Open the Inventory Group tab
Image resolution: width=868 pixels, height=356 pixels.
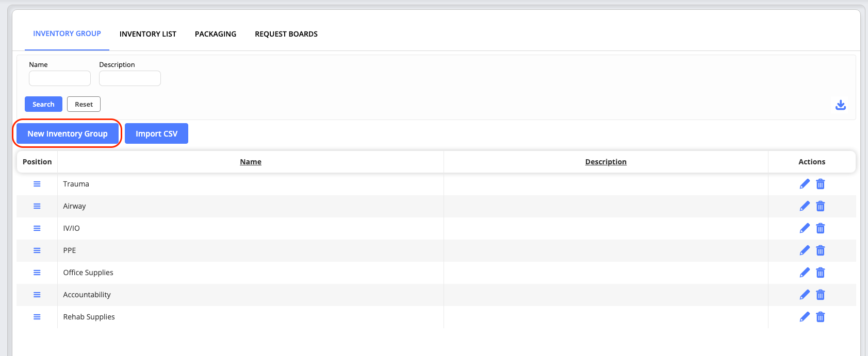click(x=67, y=33)
